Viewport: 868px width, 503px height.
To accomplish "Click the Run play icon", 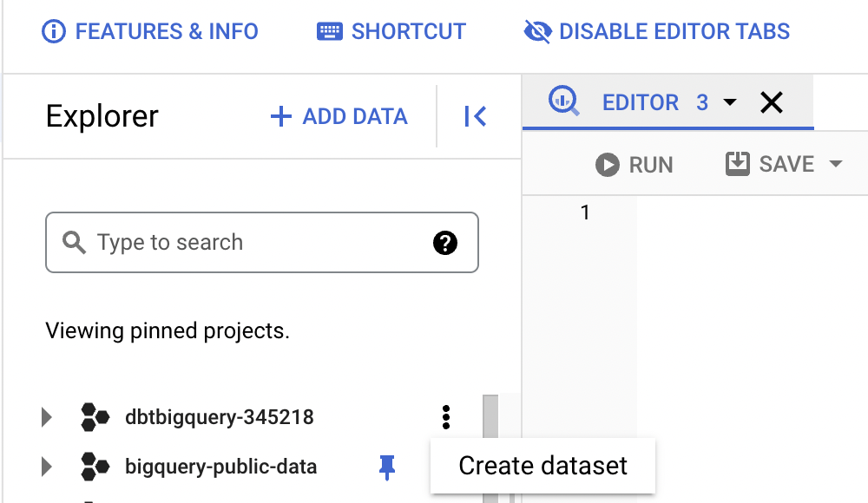I will click(x=608, y=165).
